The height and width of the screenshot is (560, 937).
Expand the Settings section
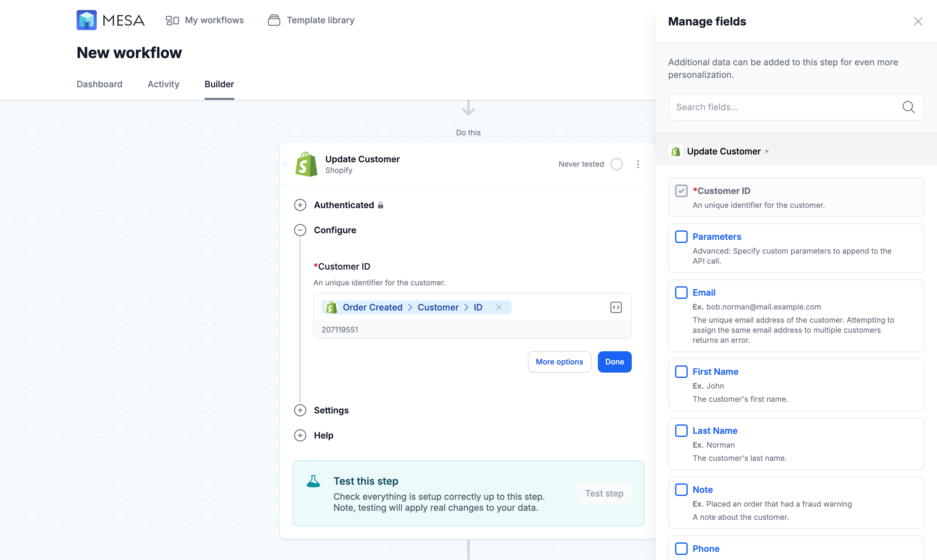click(300, 410)
